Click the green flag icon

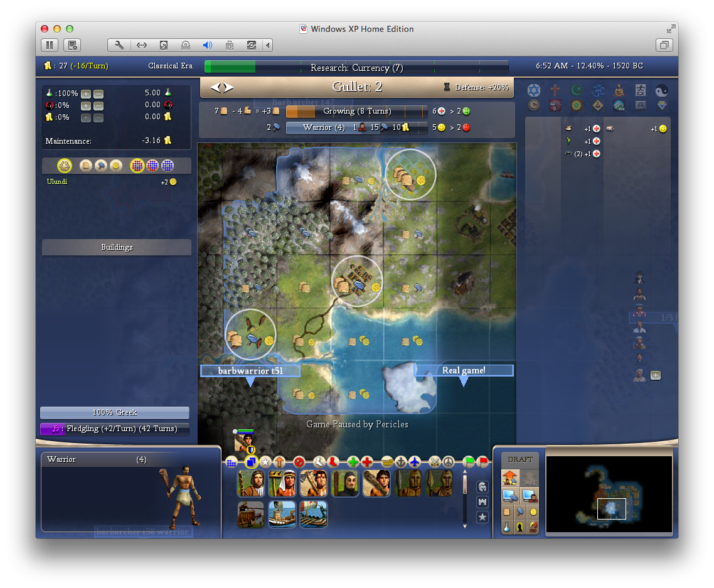coord(469,462)
